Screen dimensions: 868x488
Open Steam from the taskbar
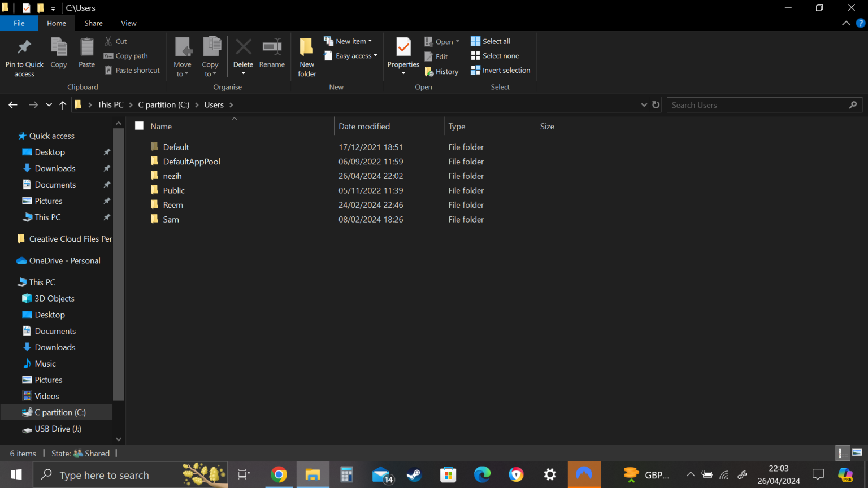[x=414, y=474]
